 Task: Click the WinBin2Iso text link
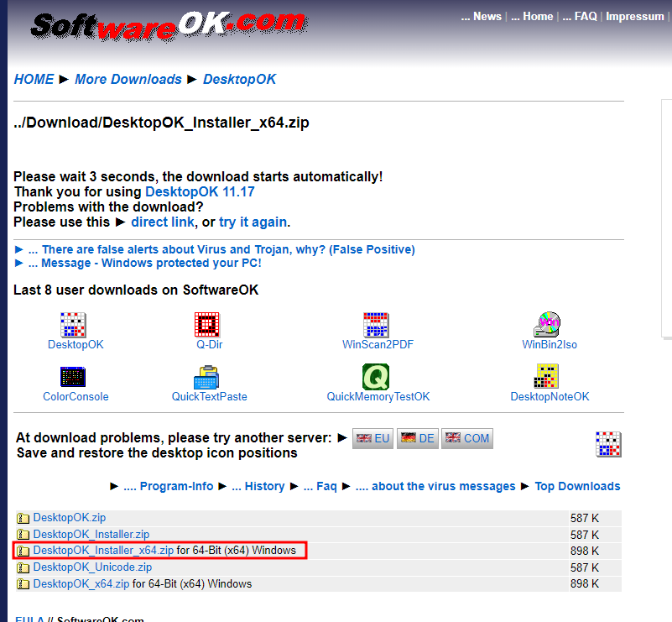point(550,345)
